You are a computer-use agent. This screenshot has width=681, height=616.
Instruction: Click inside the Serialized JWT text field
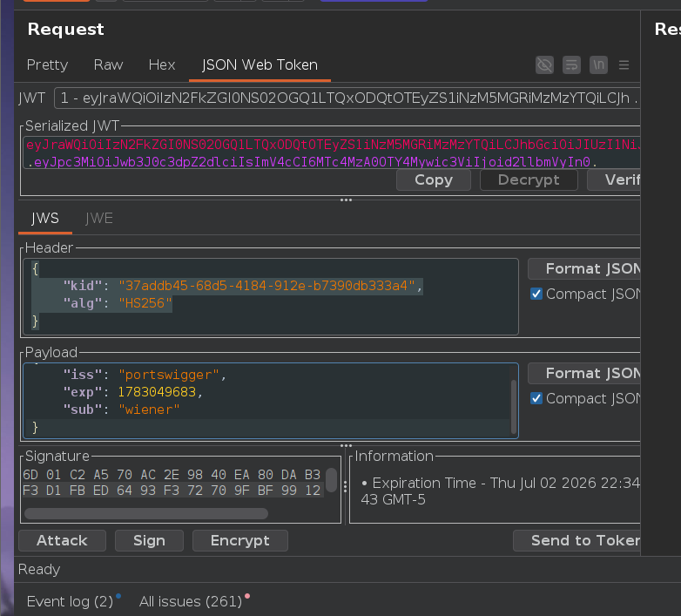point(332,153)
